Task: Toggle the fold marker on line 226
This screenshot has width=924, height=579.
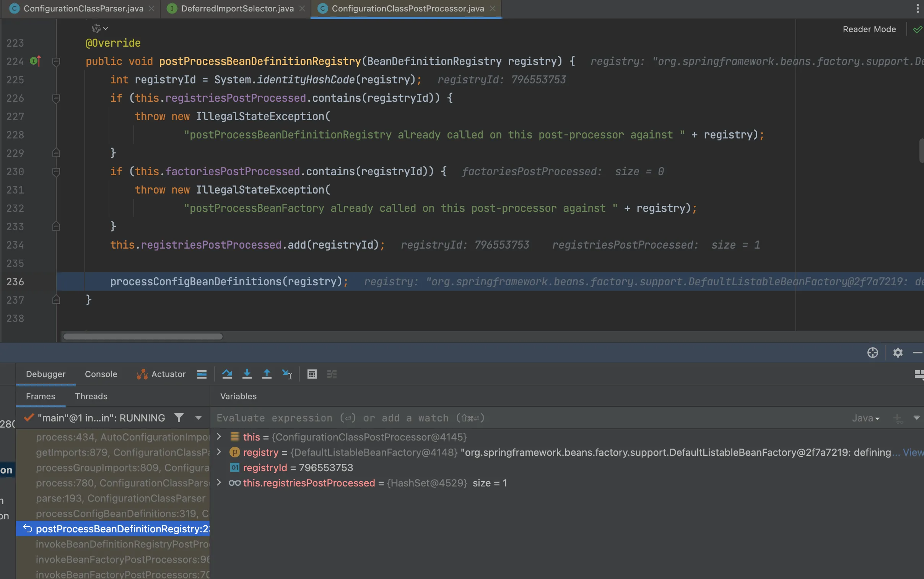Action: [x=56, y=98]
